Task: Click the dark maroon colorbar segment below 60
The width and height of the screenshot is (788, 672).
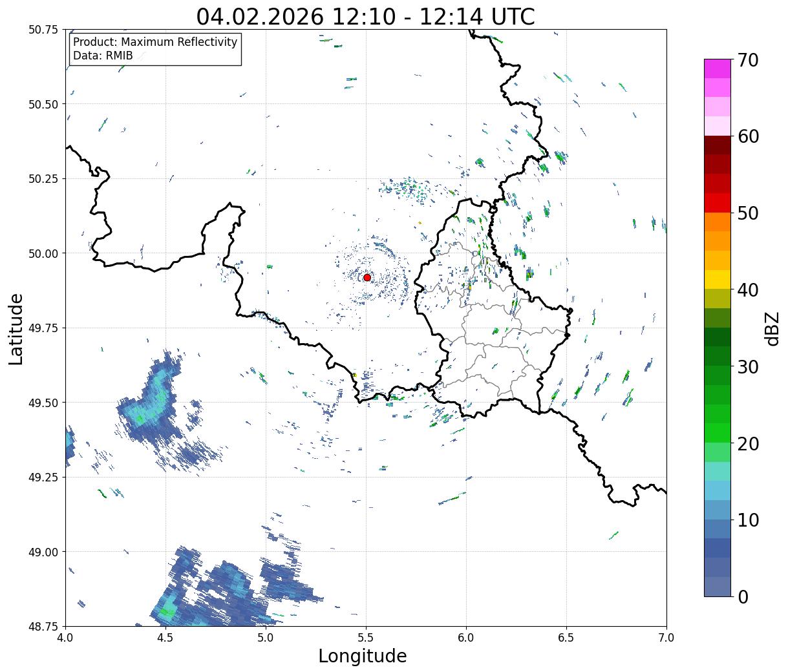Action: click(x=718, y=145)
